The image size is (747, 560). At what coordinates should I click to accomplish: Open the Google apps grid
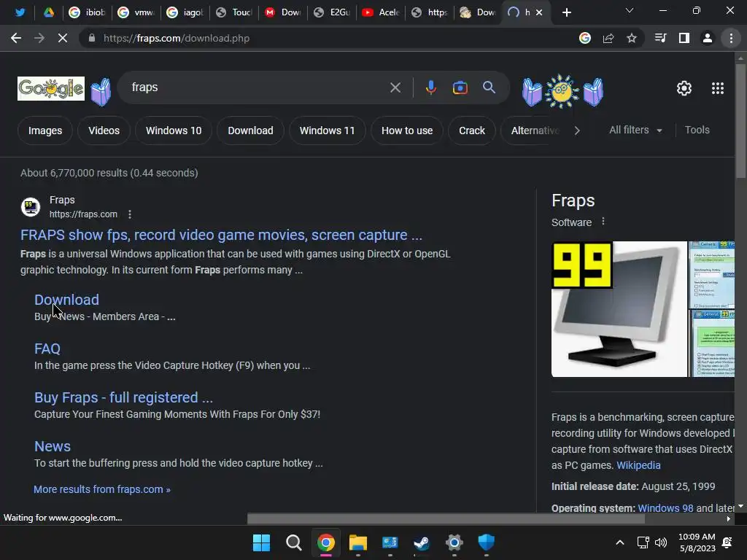coord(718,88)
